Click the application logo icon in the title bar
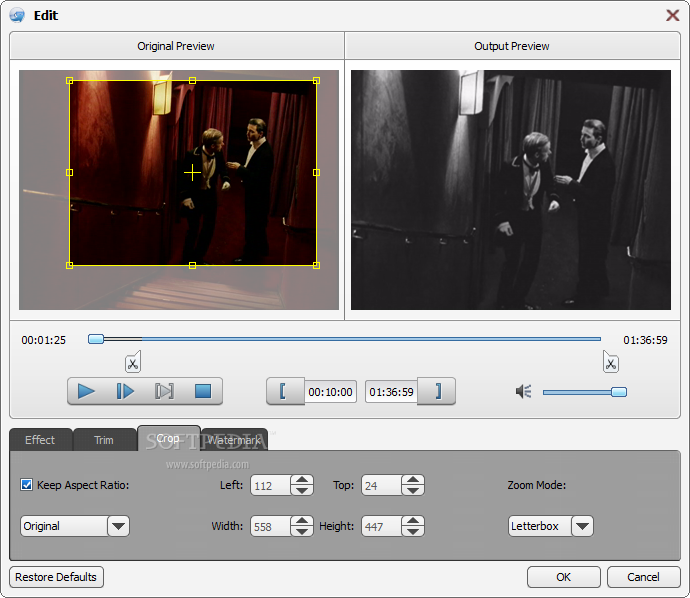The width and height of the screenshot is (690, 598). (x=17, y=15)
